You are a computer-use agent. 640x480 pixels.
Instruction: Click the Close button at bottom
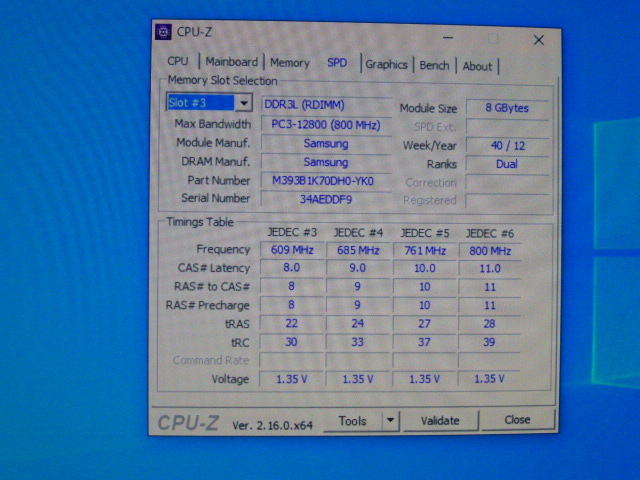tap(517, 420)
